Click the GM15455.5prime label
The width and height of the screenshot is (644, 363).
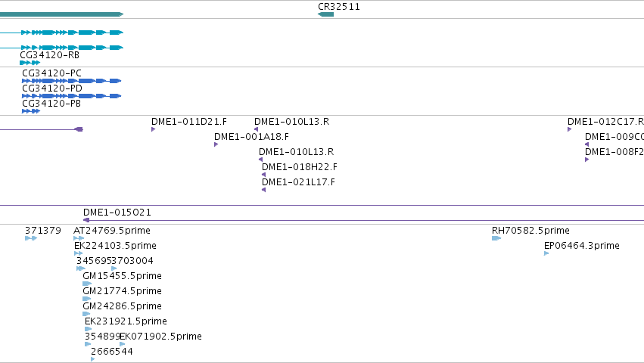coord(122,276)
